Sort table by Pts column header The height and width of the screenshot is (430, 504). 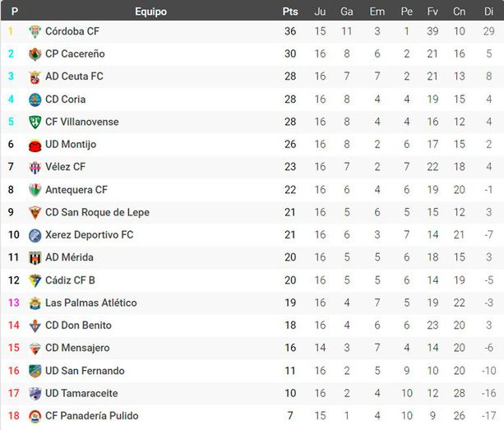[x=290, y=12]
